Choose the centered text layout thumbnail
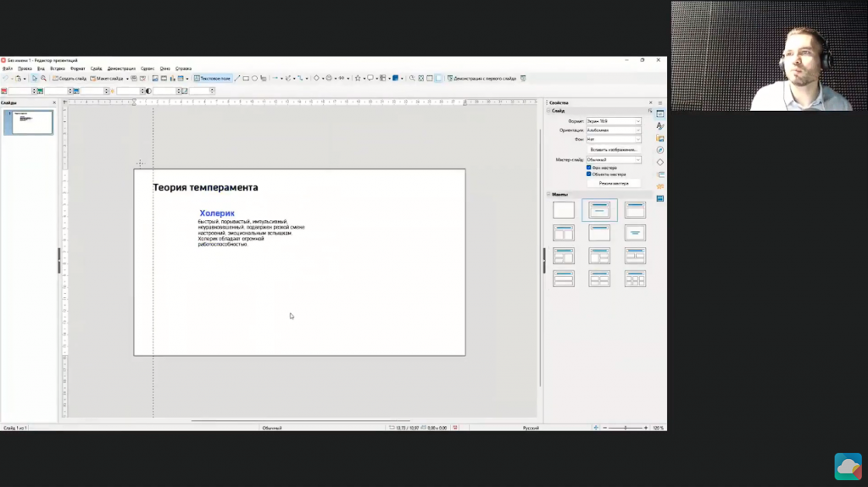Screen dimensions: 868x487 635,233
